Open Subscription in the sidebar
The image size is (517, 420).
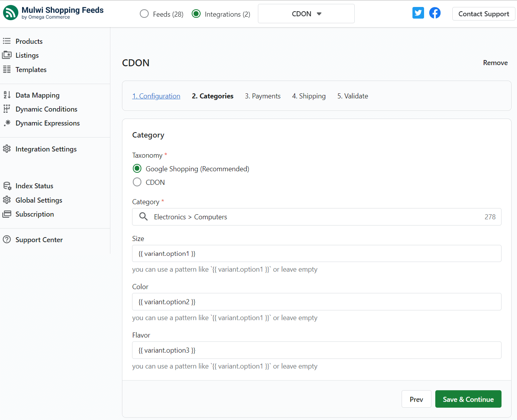tap(35, 214)
